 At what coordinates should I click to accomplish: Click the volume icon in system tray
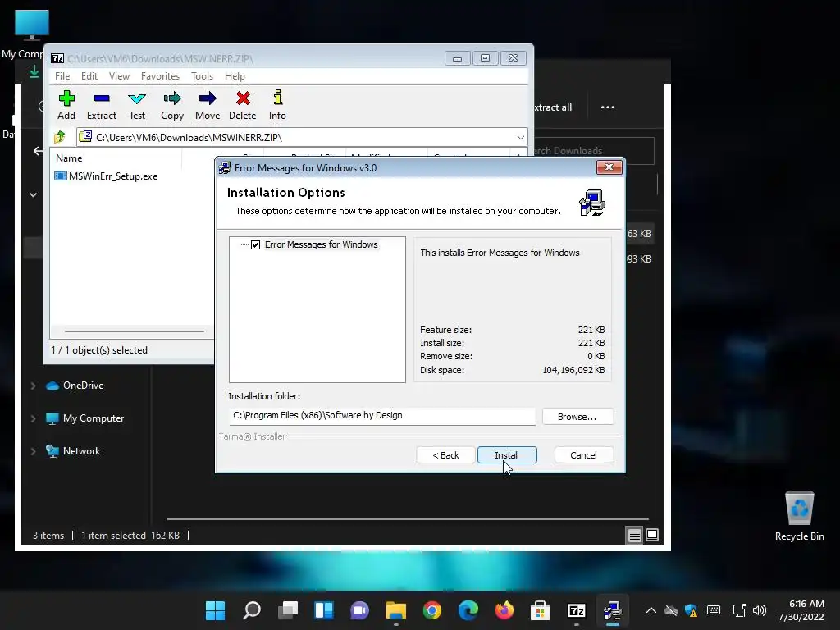coord(759,610)
